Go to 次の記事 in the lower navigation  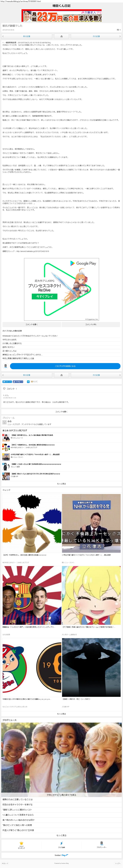click(x=96, y=375)
